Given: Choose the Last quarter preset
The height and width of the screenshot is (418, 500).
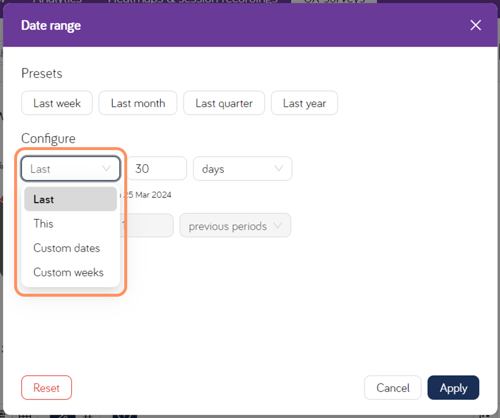Looking at the screenshot, I should click(224, 103).
